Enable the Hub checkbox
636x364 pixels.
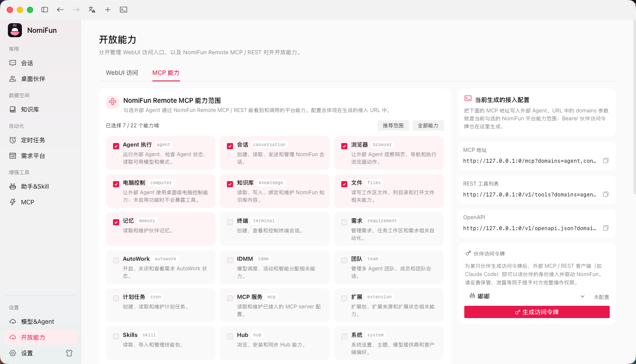tap(230, 336)
